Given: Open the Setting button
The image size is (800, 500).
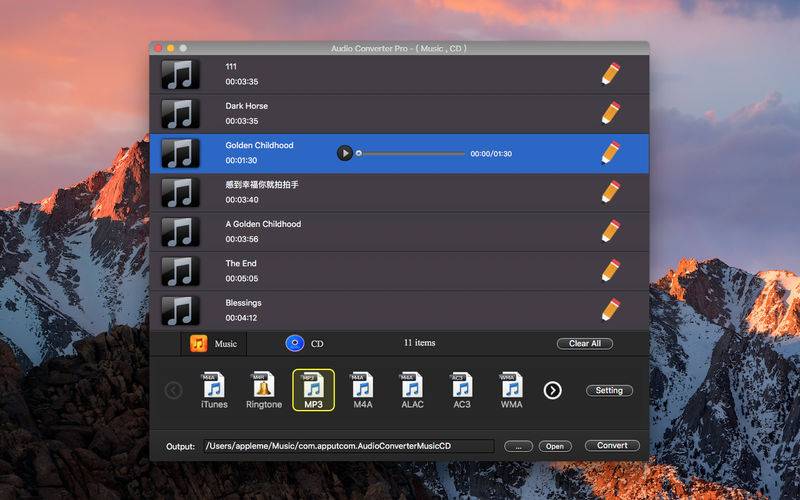Looking at the screenshot, I should pos(609,390).
